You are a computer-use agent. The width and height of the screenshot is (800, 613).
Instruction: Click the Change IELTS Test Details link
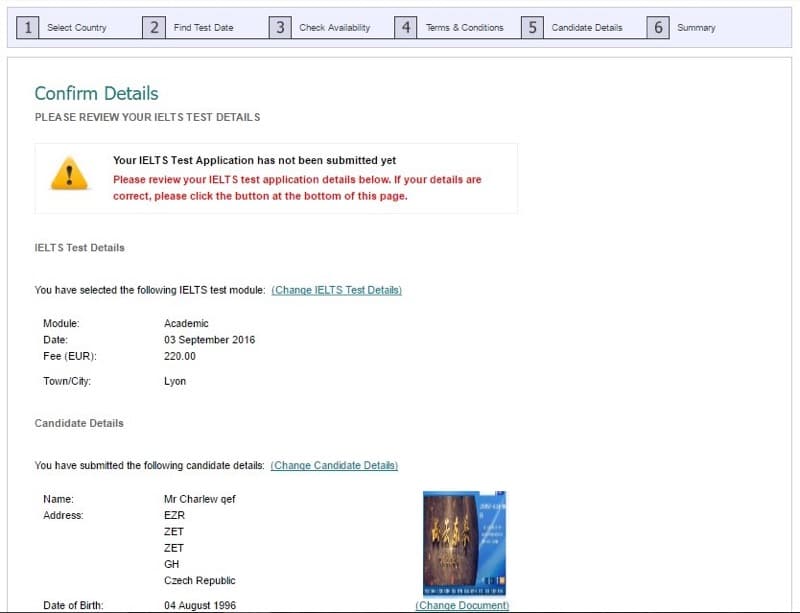coord(336,290)
